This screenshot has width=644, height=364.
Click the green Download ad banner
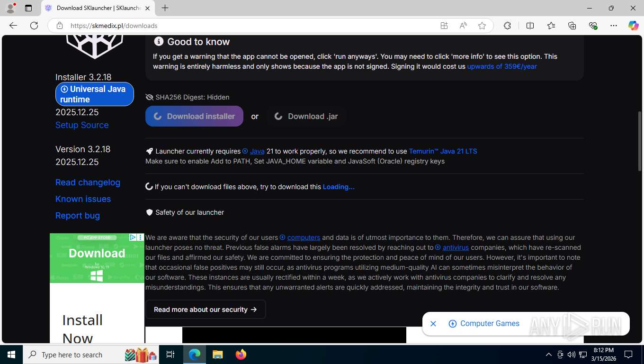(x=97, y=258)
